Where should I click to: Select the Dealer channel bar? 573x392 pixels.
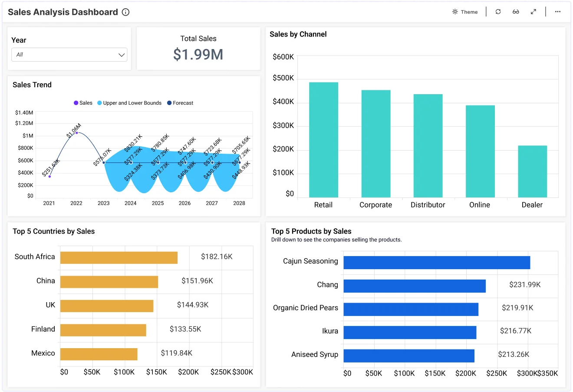[532, 171]
